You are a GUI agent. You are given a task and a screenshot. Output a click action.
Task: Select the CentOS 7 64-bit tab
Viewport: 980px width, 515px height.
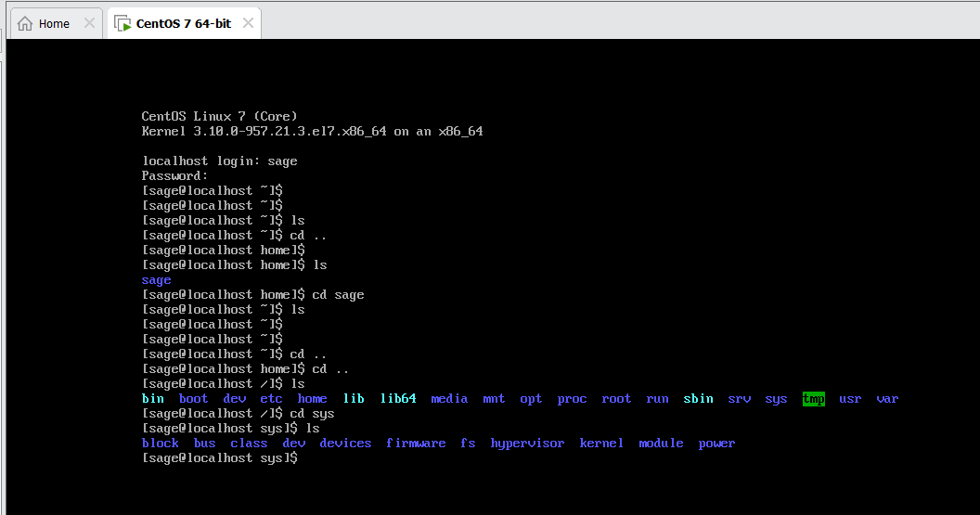point(184,24)
